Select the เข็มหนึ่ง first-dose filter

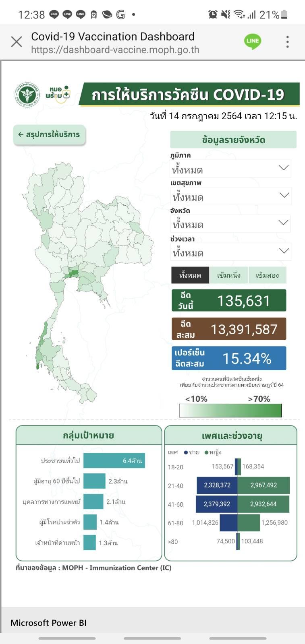[228, 275]
